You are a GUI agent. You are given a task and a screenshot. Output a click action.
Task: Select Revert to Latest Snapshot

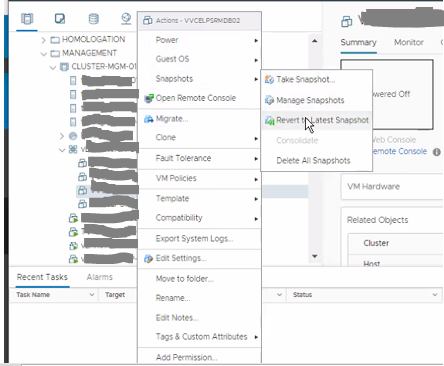point(316,120)
